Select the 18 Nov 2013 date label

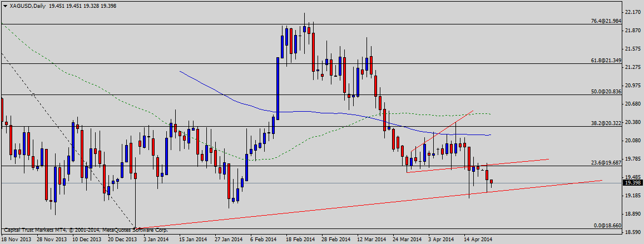tap(16, 240)
